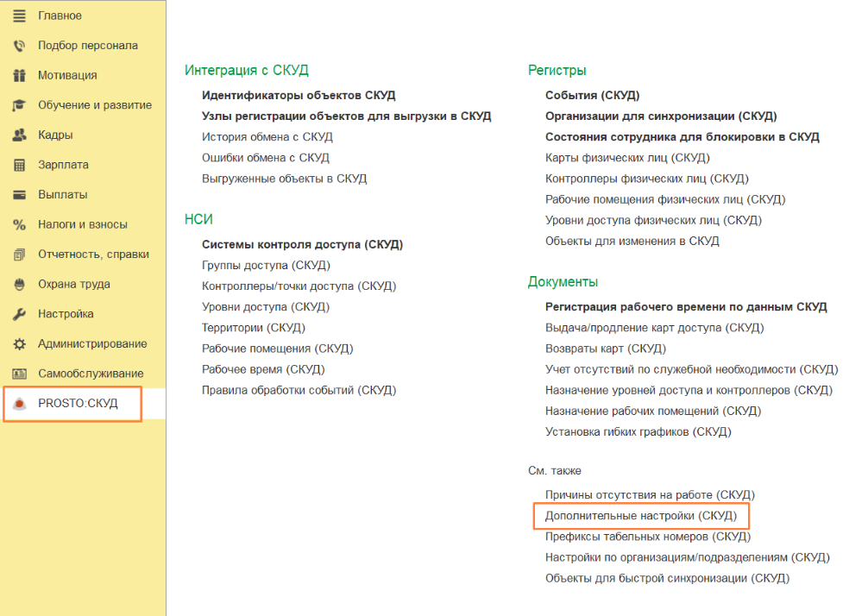Screen dimensions: 868x616
Task: Open the Выплаты section in sidebar
Action: [x=62, y=195]
